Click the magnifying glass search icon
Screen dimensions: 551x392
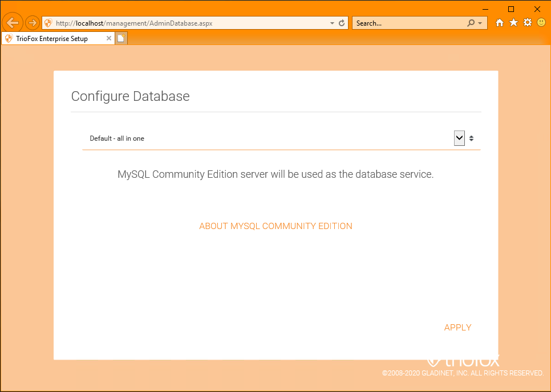pyautogui.click(x=471, y=23)
